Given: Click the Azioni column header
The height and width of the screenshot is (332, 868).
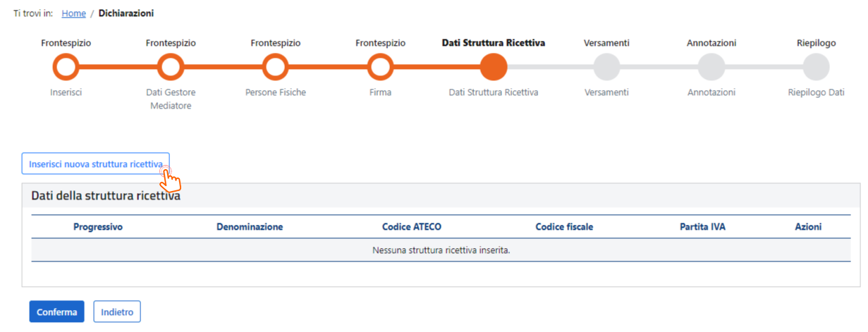Looking at the screenshot, I should [808, 227].
